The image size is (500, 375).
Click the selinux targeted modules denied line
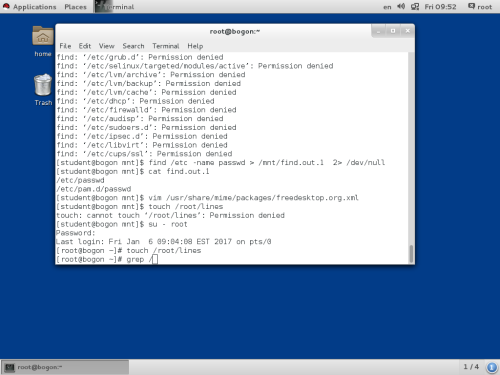(195, 66)
